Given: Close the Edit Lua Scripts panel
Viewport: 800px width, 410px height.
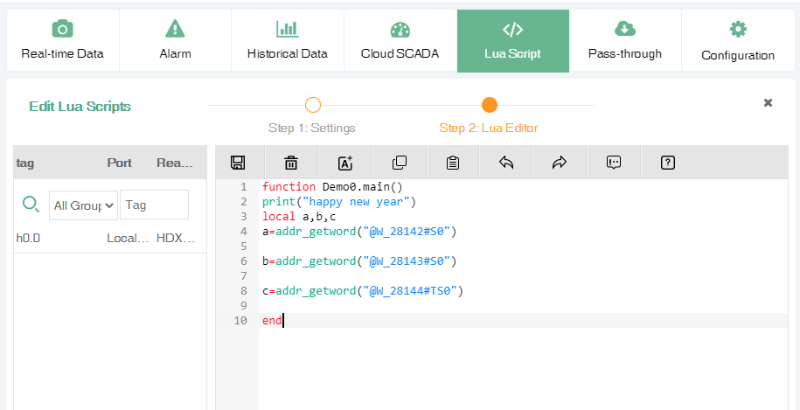Looking at the screenshot, I should [768, 103].
